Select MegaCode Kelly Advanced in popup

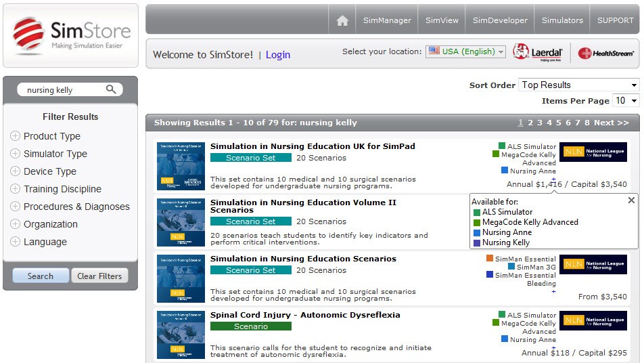point(530,222)
